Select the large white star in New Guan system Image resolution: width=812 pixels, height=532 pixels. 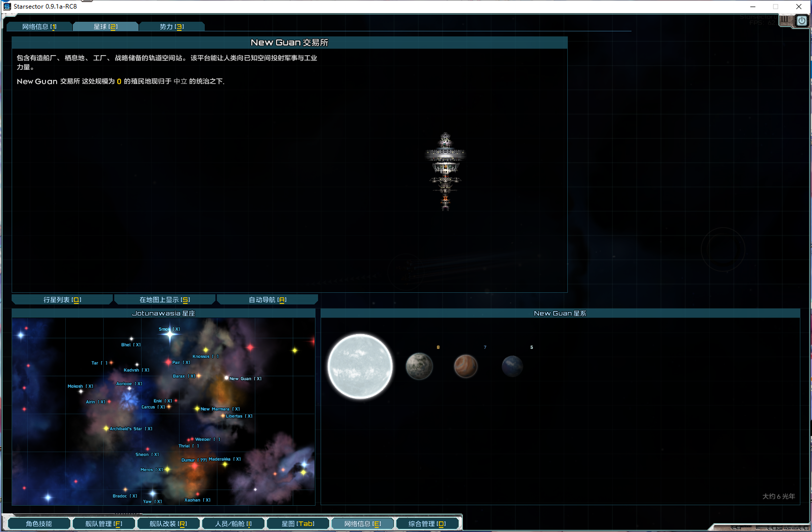[x=359, y=366]
